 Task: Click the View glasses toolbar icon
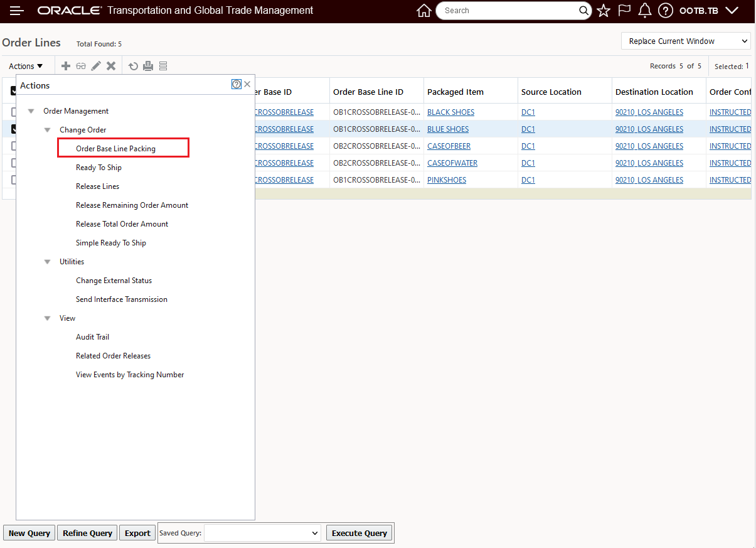point(81,66)
